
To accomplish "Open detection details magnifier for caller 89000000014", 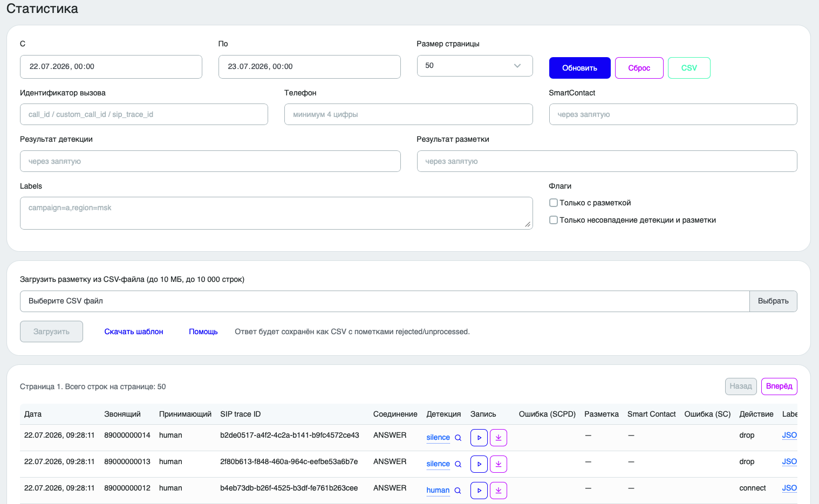I will coord(458,438).
